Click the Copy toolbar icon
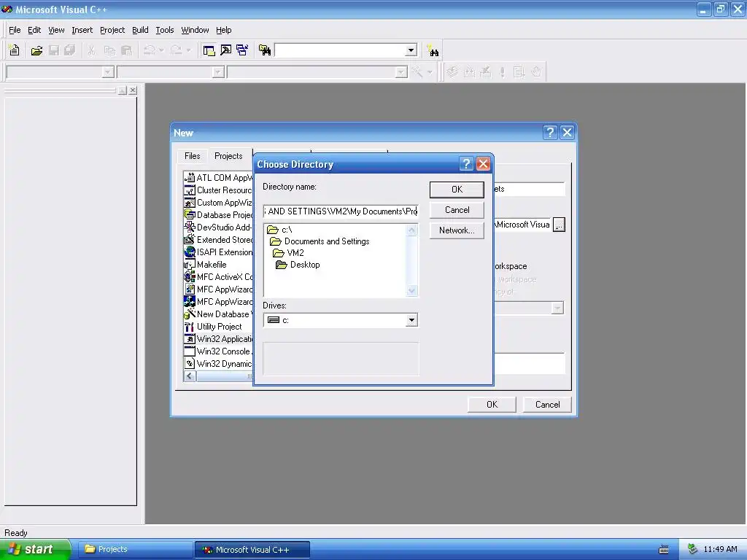747x560 pixels. click(x=109, y=50)
